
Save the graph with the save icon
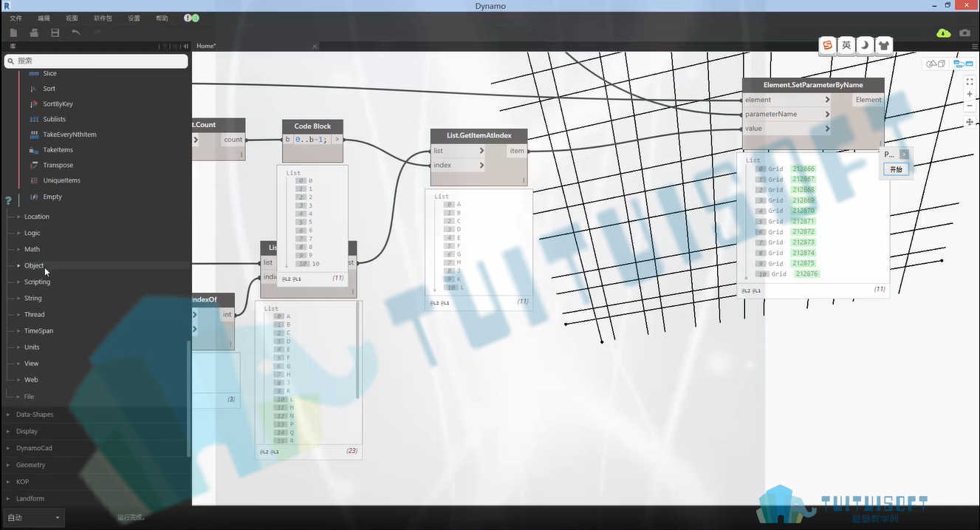pyautogui.click(x=55, y=33)
